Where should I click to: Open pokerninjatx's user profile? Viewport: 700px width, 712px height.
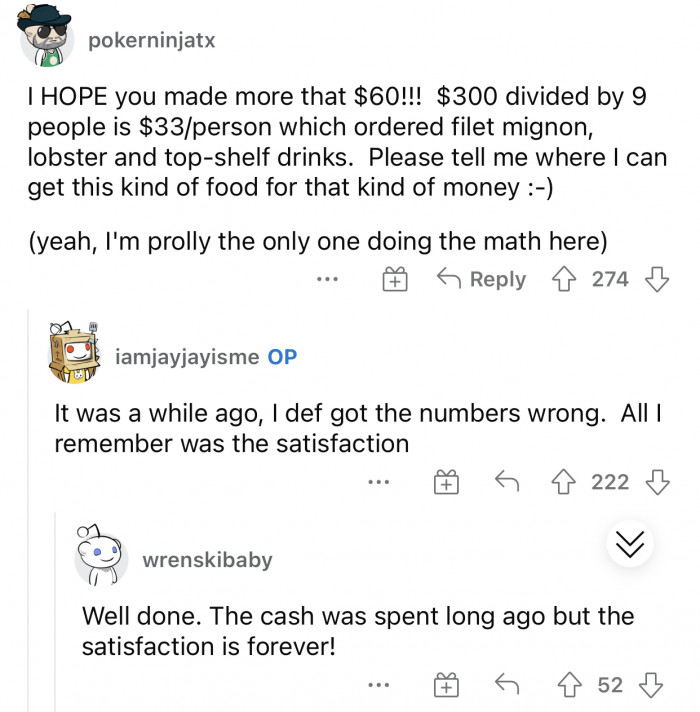[x=151, y=41]
